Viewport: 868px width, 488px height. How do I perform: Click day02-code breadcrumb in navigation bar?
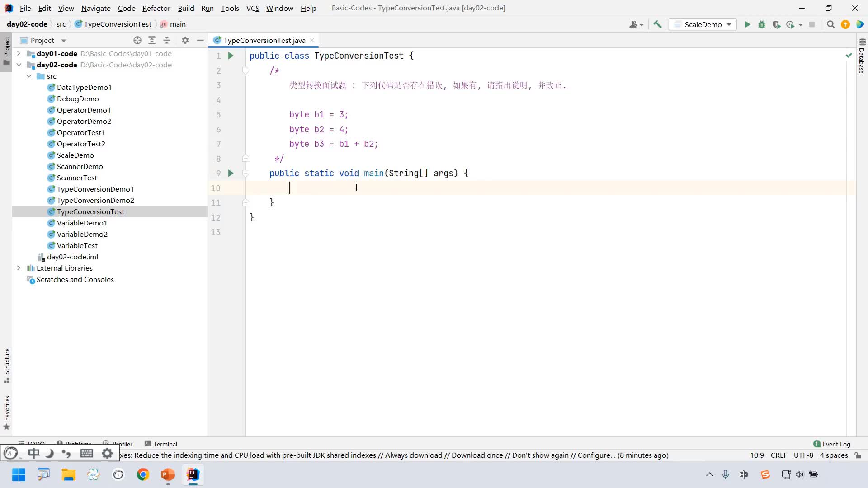(27, 24)
